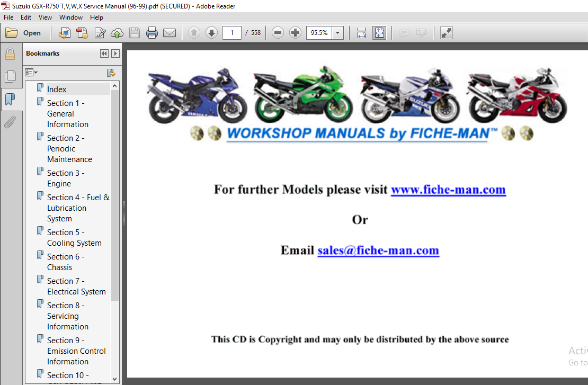Enable read mode full-screen icon
The image size is (588, 385).
coord(446,33)
